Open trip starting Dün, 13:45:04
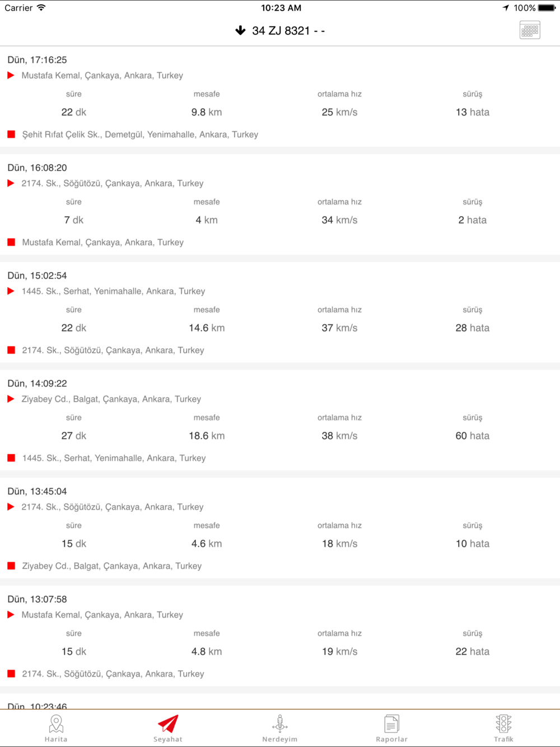The width and height of the screenshot is (560, 747). pos(280,528)
